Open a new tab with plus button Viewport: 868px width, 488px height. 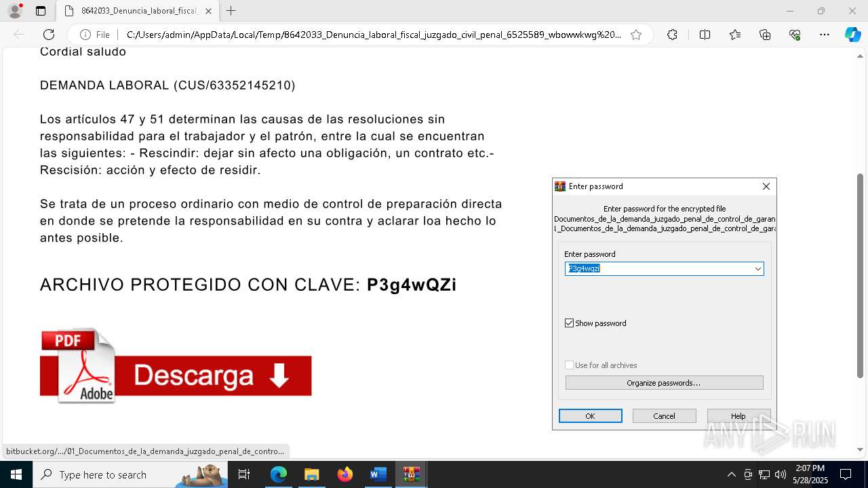point(231,11)
